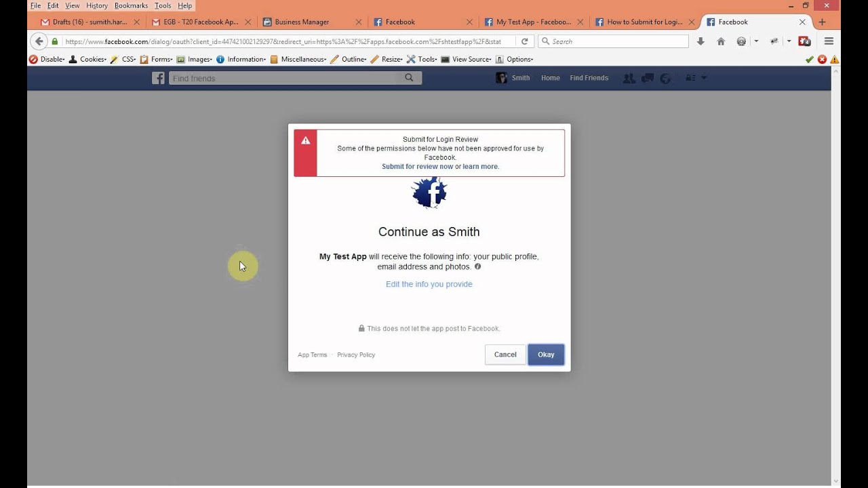Click the Home link in Facebook bar
Screen dimensions: 868x488
550,78
